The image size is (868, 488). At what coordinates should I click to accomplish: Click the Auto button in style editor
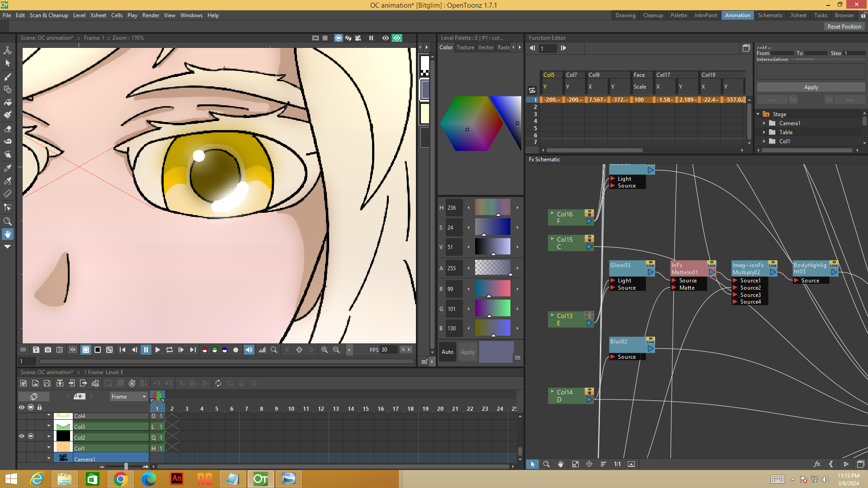(x=448, y=352)
